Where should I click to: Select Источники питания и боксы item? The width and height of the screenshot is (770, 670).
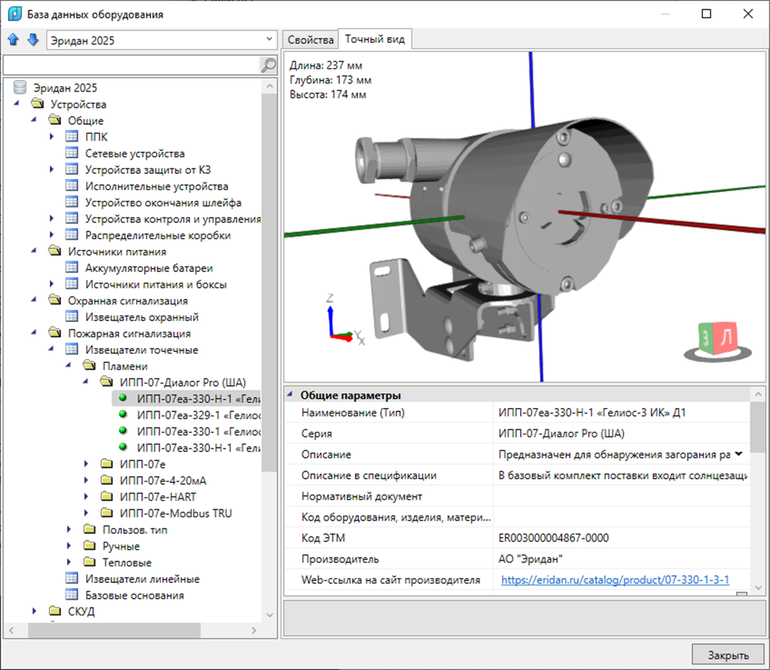[x=156, y=284]
